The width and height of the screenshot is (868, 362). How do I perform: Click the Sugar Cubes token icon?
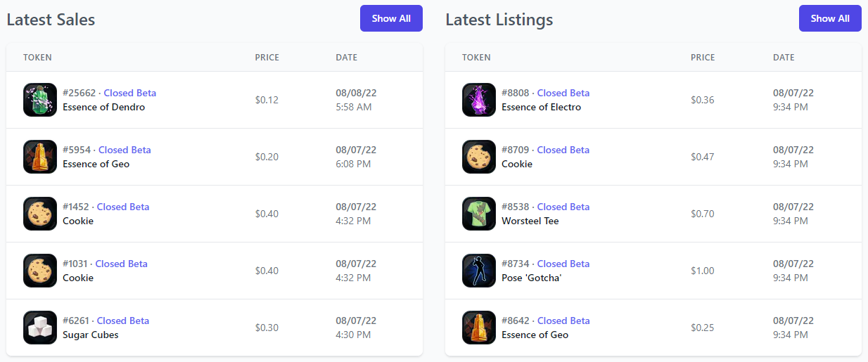pos(40,328)
